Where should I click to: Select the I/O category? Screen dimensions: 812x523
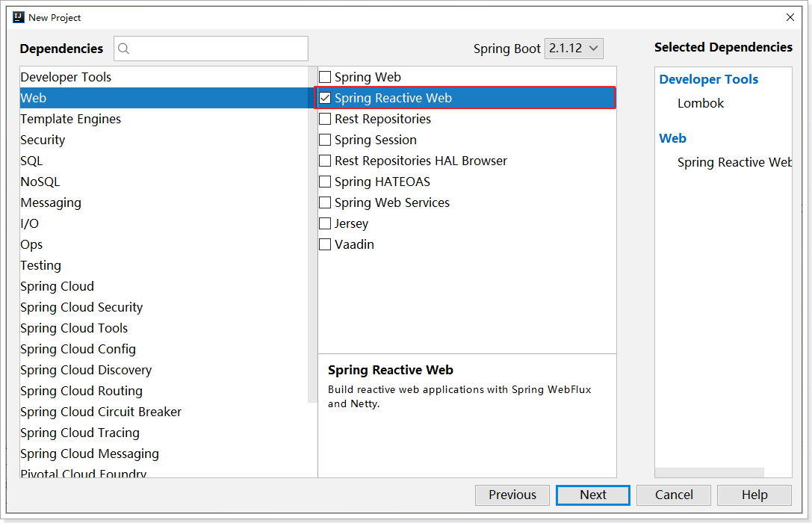tap(164, 223)
